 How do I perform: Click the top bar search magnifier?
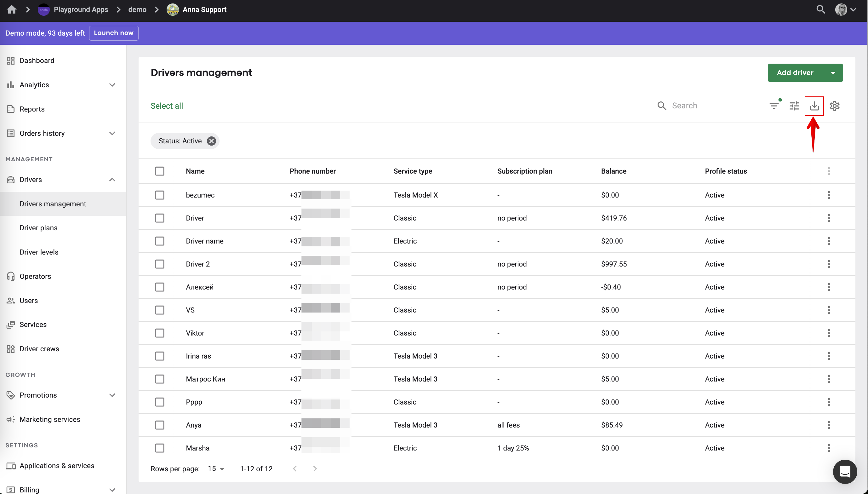(x=820, y=9)
